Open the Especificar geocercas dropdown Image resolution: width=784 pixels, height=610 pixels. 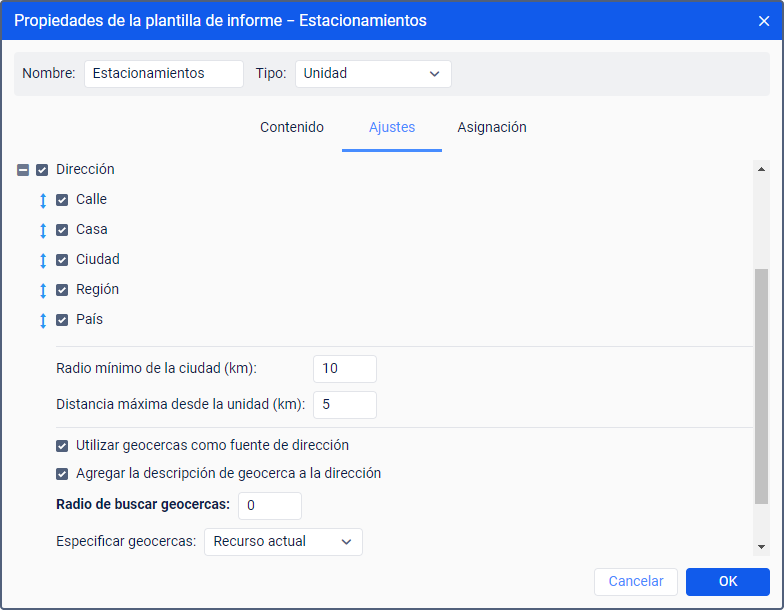coord(283,542)
